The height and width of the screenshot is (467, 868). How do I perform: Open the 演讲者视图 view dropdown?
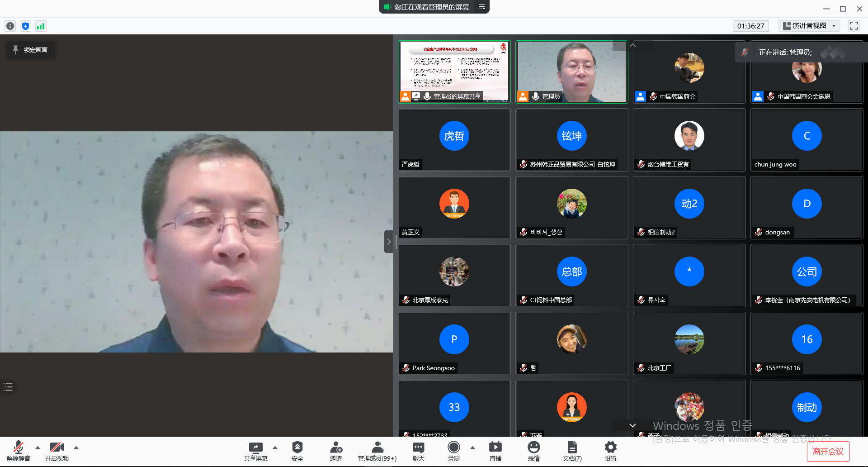[x=809, y=26]
